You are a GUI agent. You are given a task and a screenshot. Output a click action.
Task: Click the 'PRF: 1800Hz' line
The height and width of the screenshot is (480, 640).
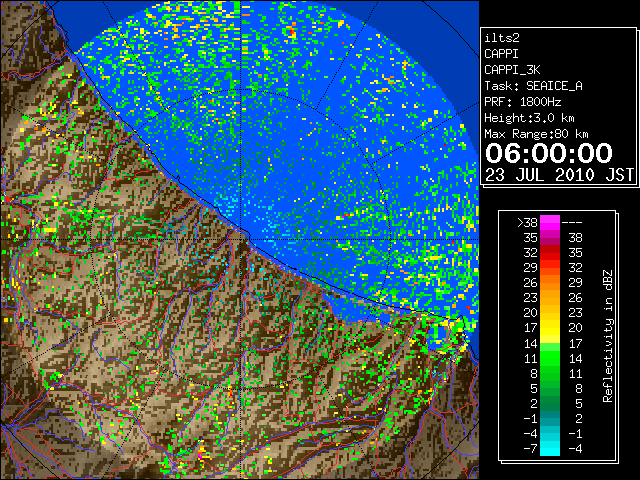pos(522,102)
